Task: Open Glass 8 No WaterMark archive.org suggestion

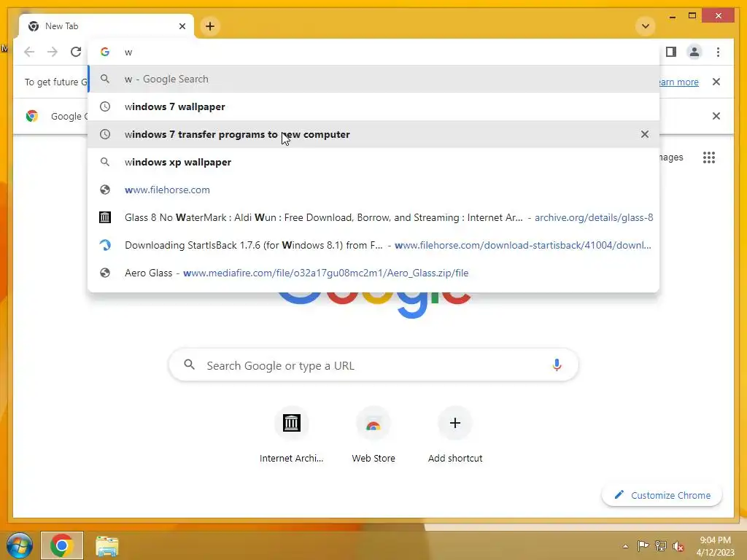Action: [x=374, y=217]
